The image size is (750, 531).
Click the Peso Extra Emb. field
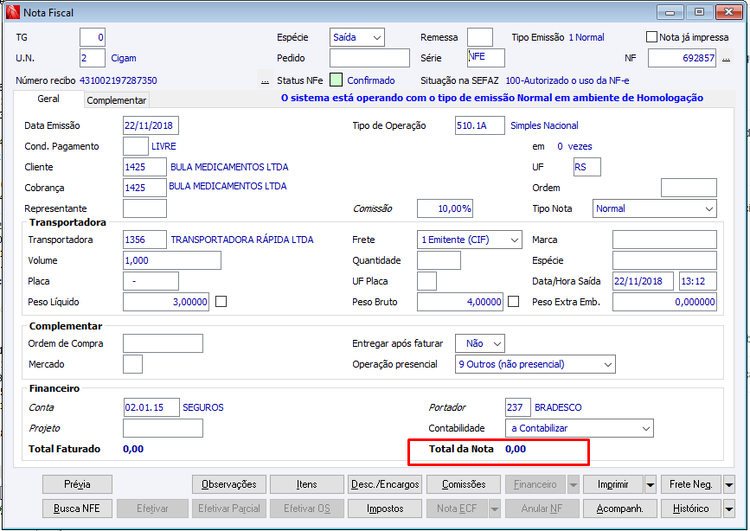coord(664,302)
